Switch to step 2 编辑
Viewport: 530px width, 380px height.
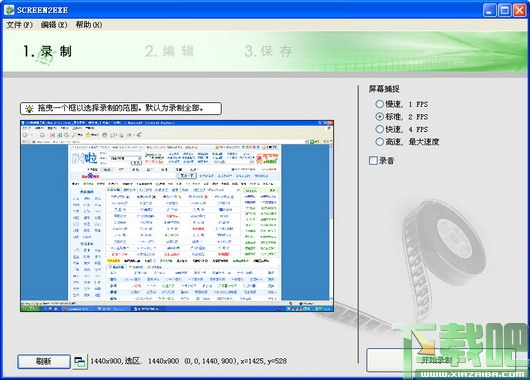point(169,52)
